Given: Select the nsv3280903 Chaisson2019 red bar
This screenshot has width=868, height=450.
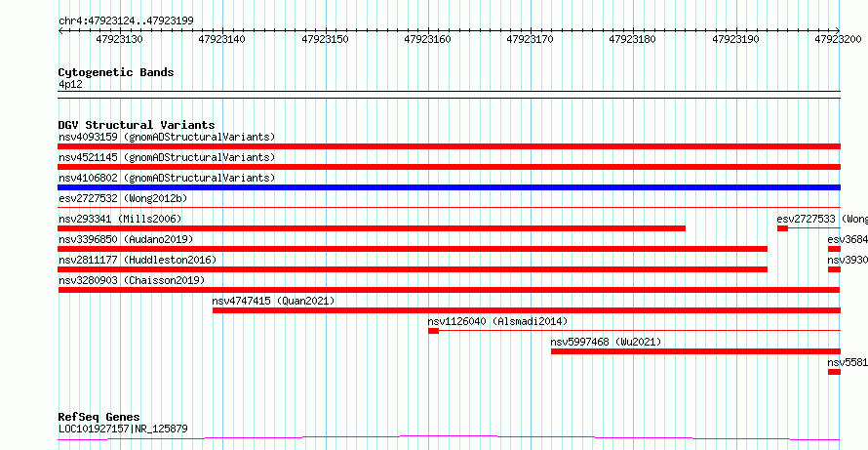Looking at the screenshot, I should click(449, 290).
